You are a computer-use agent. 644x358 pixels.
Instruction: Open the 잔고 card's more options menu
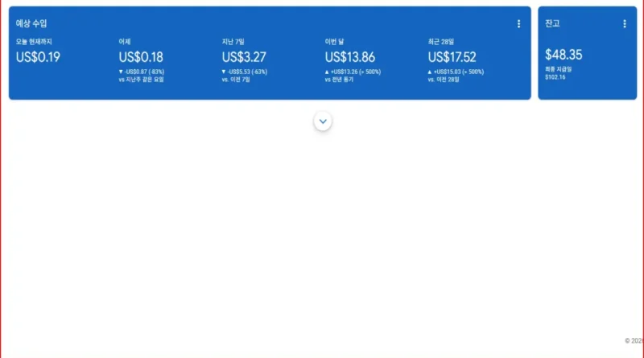(x=625, y=24)
